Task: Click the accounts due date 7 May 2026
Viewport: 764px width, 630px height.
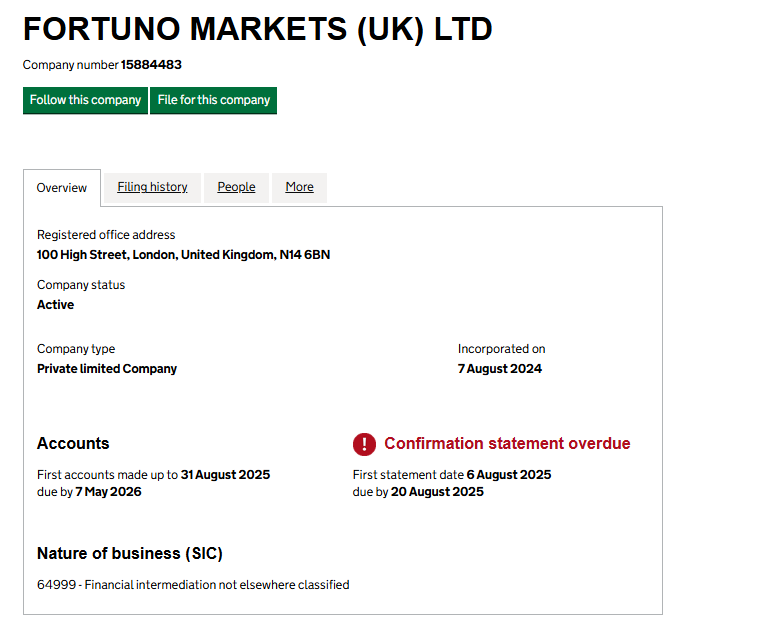Action: tap(108, 492)
